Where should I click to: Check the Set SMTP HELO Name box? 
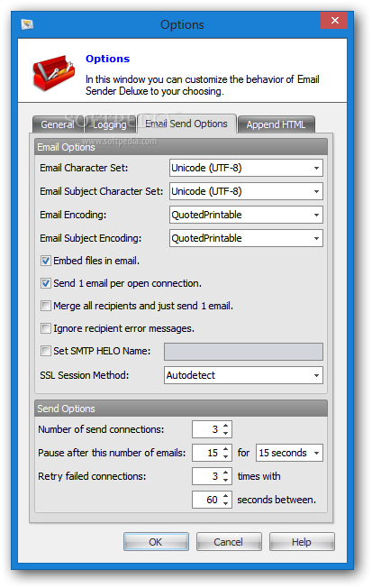tap(46, 351)
